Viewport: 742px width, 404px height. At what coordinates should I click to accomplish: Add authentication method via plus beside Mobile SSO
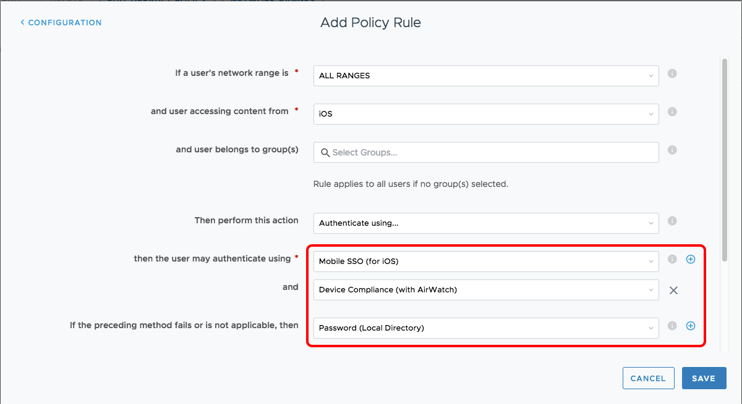point(690,260)
